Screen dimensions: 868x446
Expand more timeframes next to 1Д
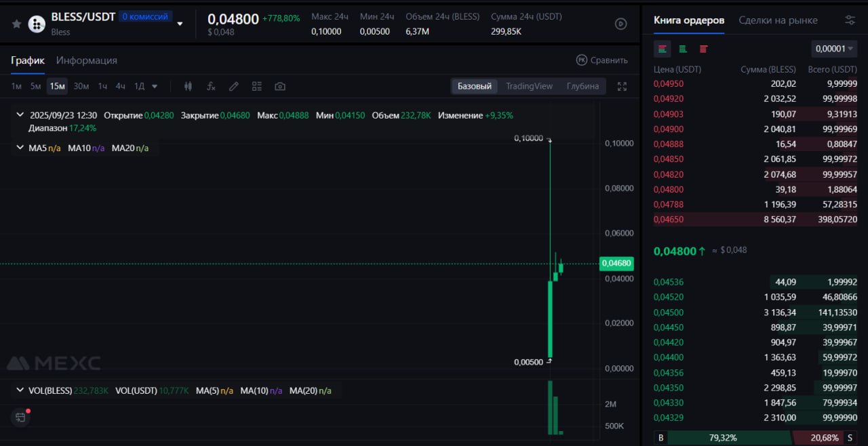[155, 86]
